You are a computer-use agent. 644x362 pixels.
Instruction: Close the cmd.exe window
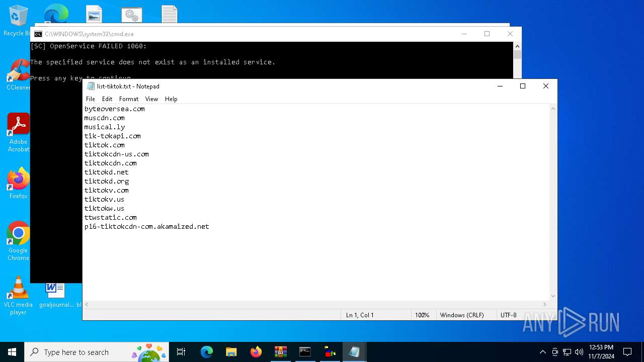510,34
